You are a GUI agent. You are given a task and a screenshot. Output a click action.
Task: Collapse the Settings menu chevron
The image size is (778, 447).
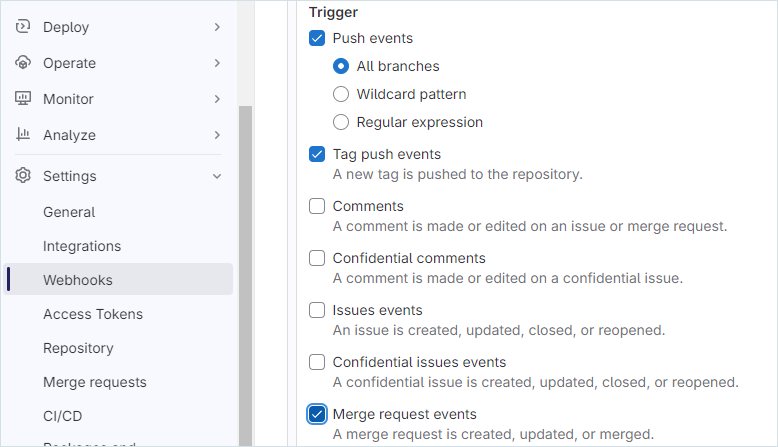(x=217, y=176)
